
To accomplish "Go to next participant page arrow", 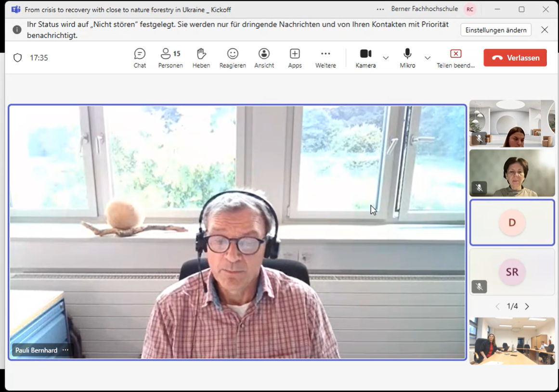I will 527,306.
